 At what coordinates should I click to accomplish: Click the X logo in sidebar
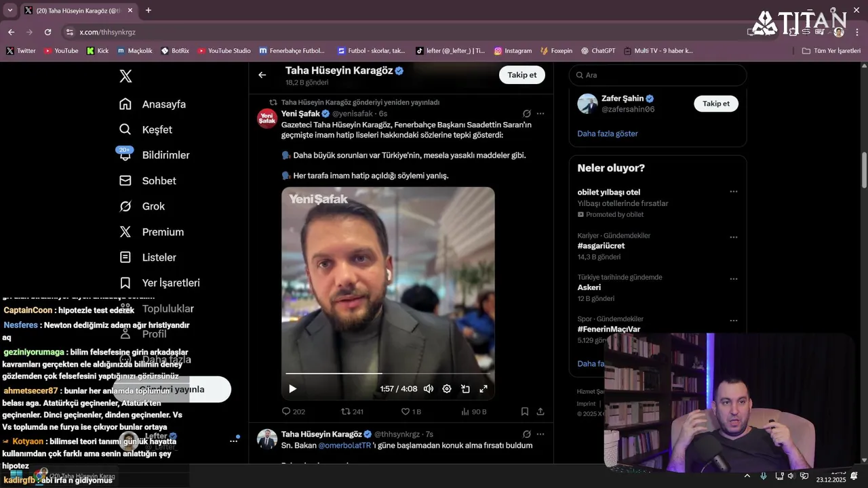click(125, 76)
